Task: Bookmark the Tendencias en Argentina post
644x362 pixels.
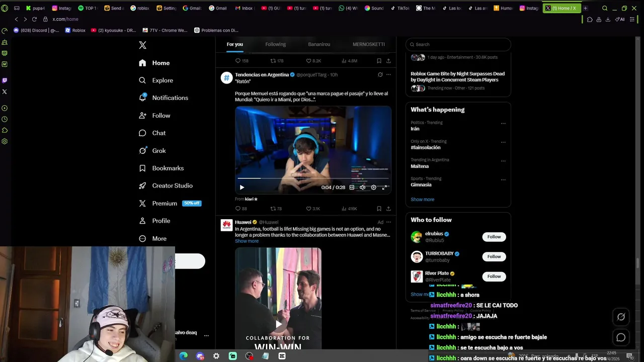Action: pos(379,209)
